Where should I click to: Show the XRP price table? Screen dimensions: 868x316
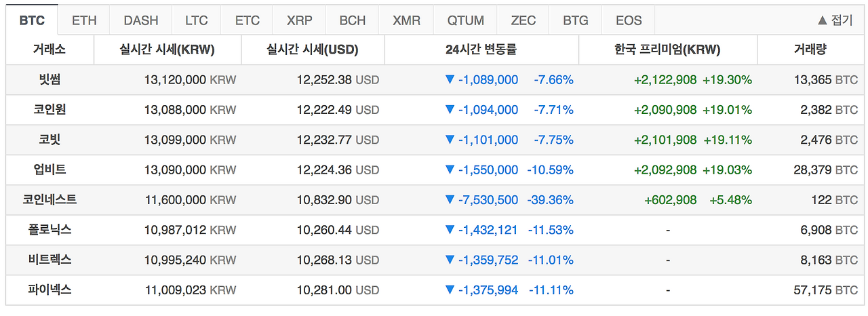299,20
